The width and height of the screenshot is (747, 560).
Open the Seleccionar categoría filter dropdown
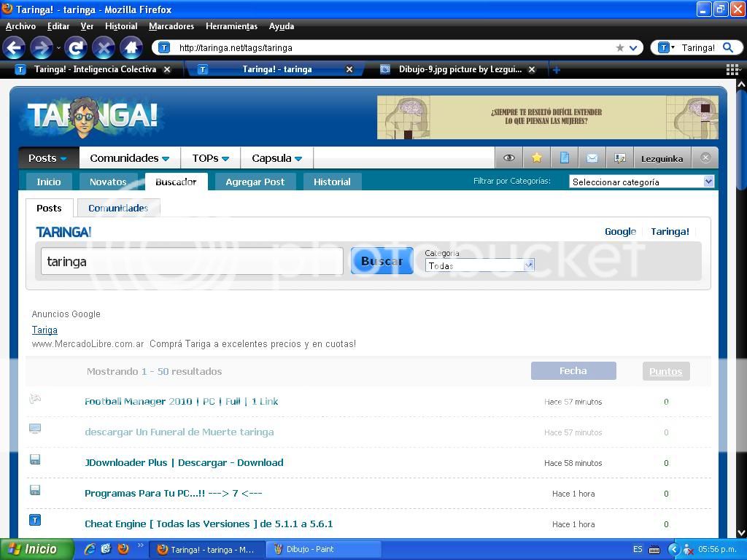click(642, 182)
